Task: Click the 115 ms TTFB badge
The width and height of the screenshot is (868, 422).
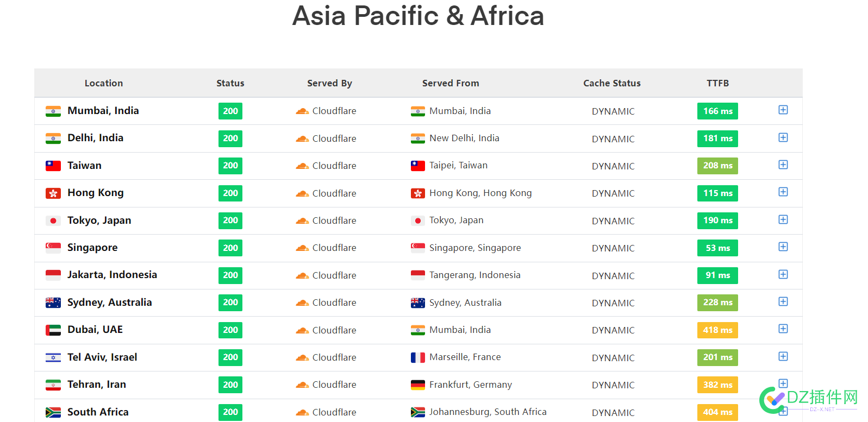Action: (717, 193)
